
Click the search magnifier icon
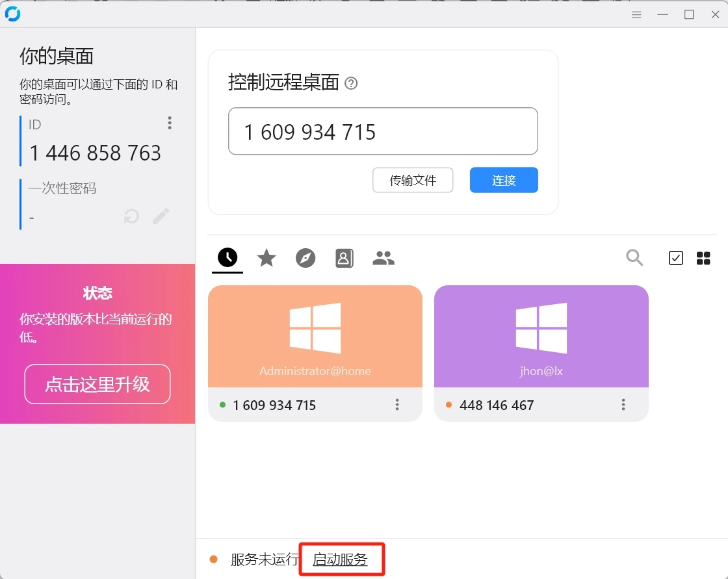click(634, 258)
